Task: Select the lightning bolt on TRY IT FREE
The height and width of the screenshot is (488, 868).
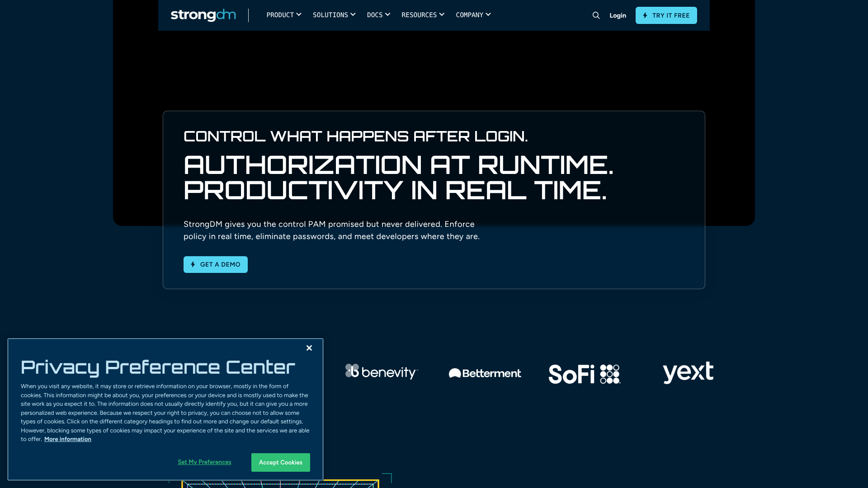Action: (645, 15)
